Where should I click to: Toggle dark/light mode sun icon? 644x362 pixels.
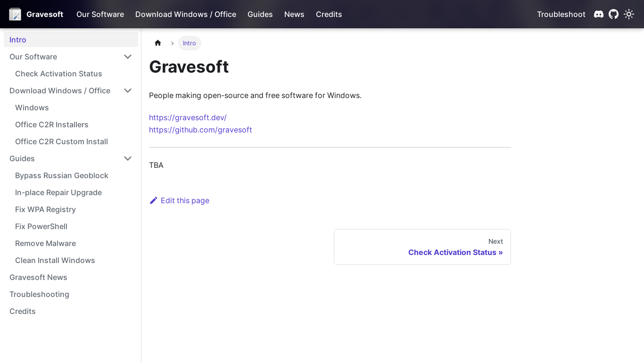coord(629,14)
